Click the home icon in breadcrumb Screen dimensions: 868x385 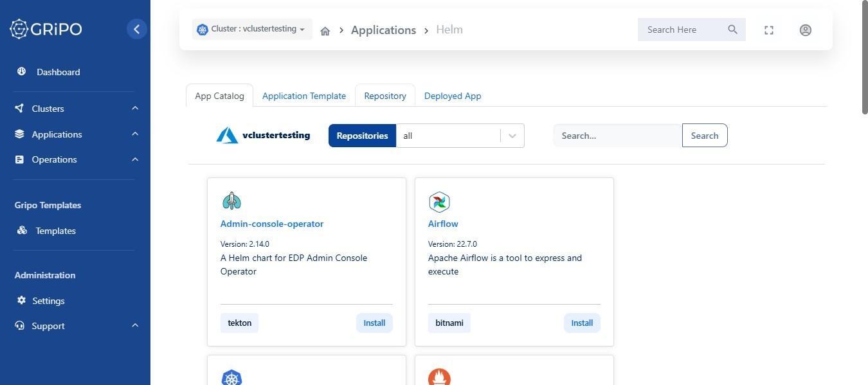tap(325, 31)
